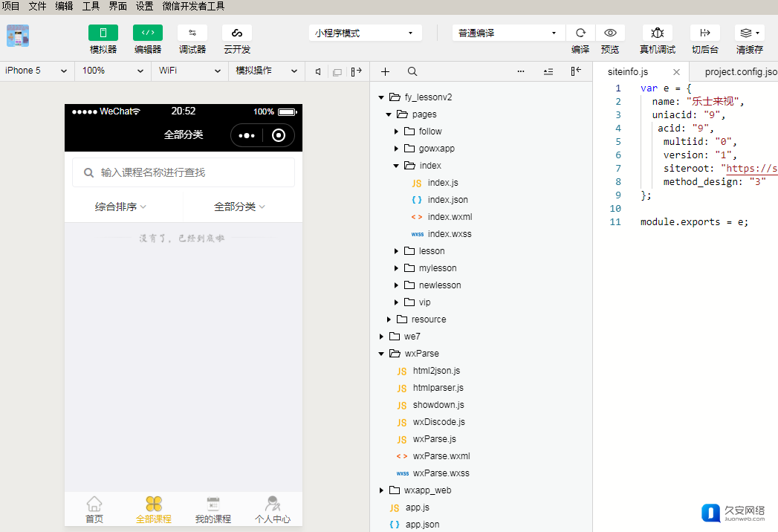Click the 预览 preview eye icon
The image size is (778, 532).
coord(610,33)
